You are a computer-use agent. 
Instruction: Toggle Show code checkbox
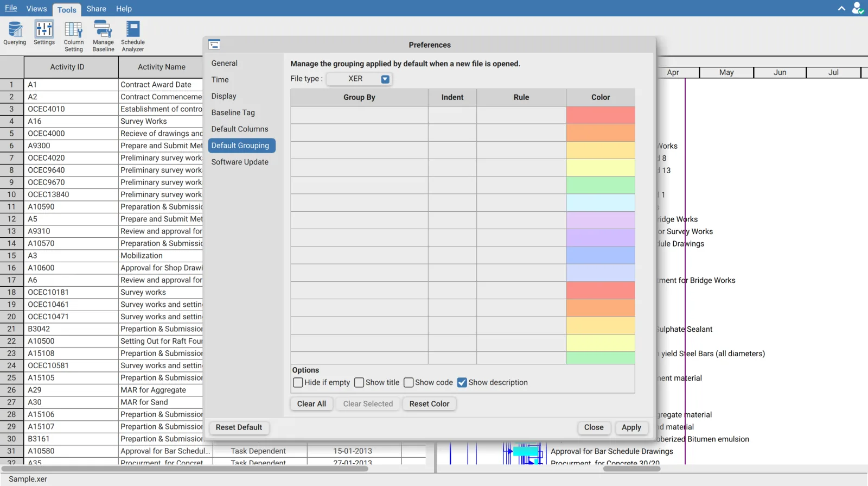pos(409,382)
